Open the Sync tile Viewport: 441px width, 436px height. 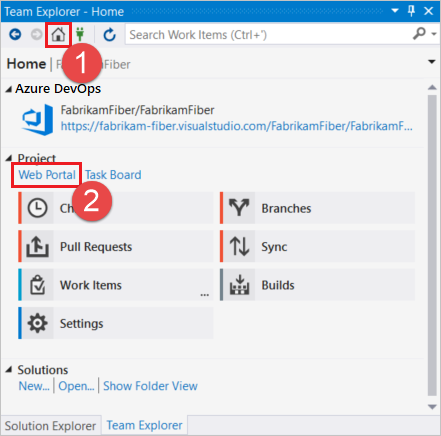tap(317, 246)
